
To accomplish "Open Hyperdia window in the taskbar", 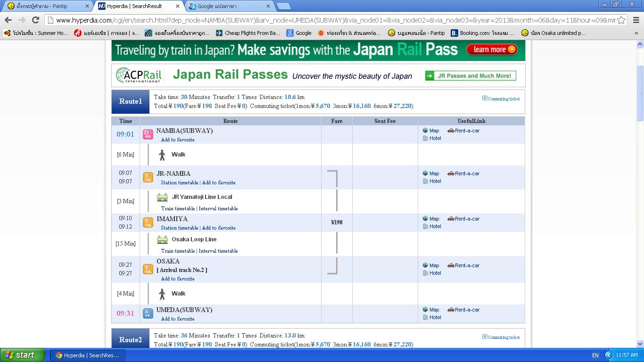I will [88, 355].
